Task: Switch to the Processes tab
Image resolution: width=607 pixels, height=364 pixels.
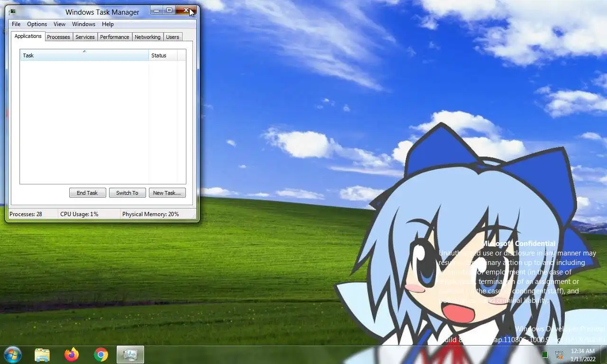Action: pos(58,37)
